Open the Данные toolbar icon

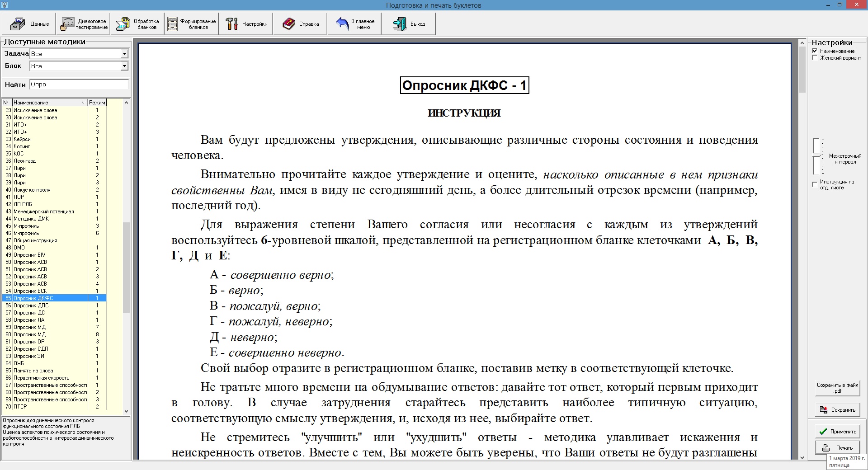[x=18, y=24]
